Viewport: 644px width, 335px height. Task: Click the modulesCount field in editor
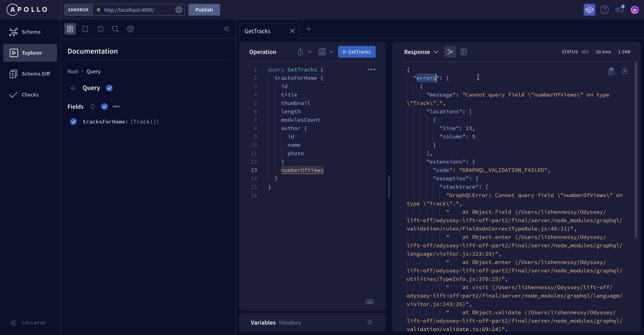301,120
